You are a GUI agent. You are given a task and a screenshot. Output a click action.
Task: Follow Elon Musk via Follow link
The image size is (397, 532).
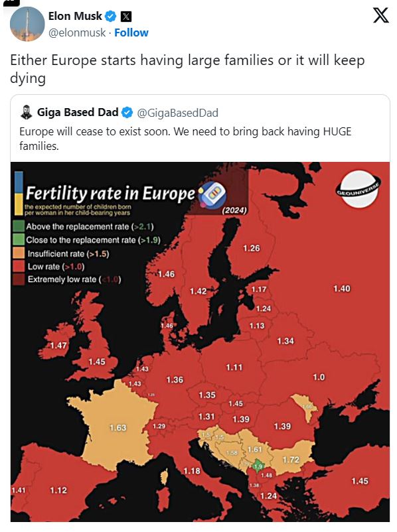(x=131, y=33)
